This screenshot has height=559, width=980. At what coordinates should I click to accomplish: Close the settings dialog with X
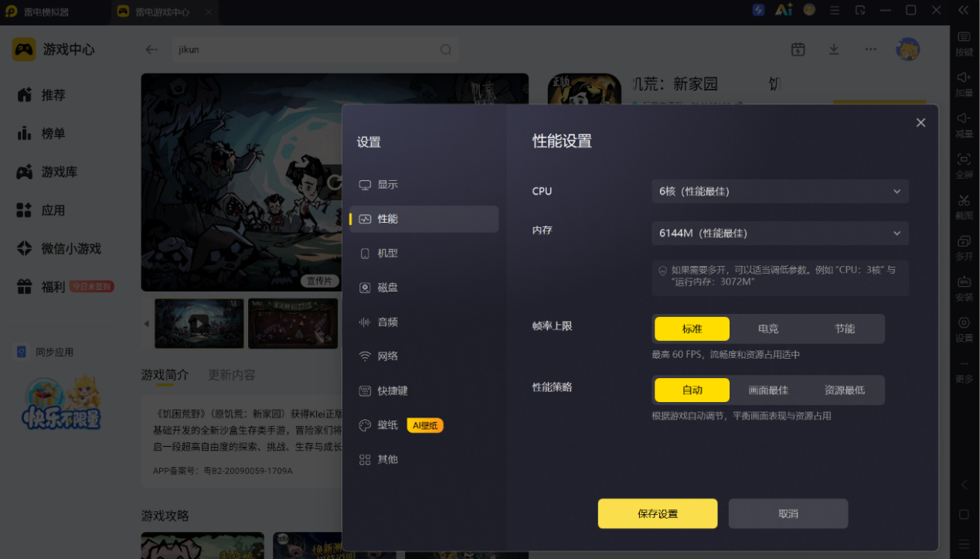tap(920, 123)
